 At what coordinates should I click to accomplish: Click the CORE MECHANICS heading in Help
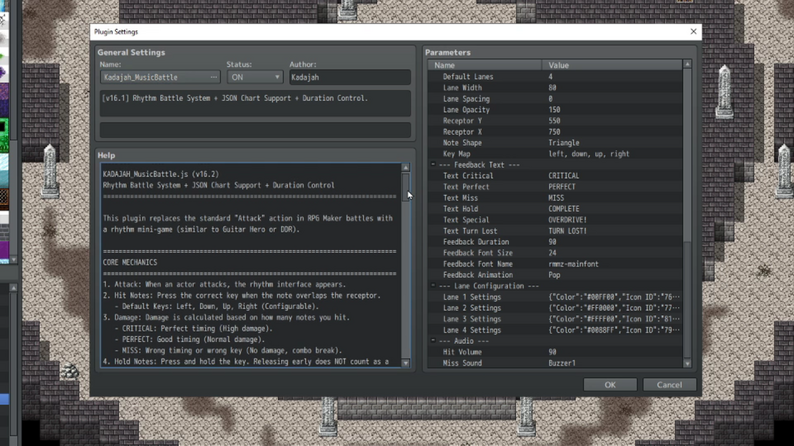(130, 262)
